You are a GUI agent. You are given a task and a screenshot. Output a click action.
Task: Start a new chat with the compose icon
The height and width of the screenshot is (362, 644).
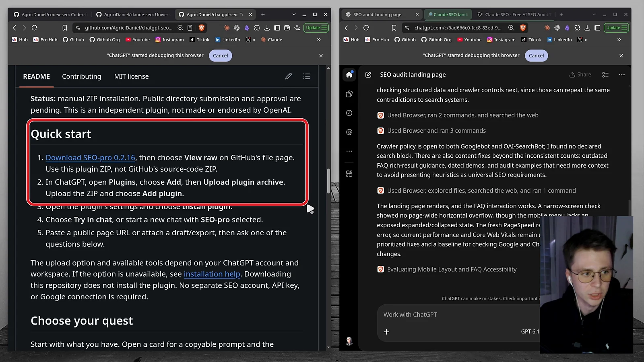click(368, 75)
